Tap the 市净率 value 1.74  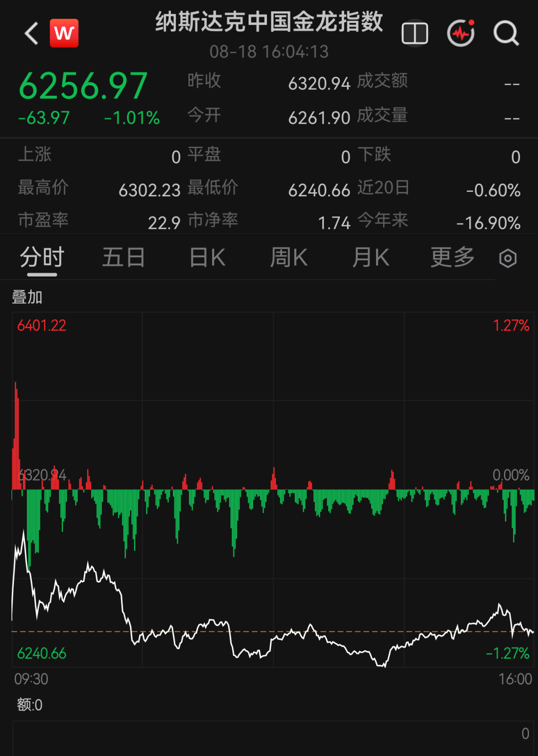(x=334, y=223)
